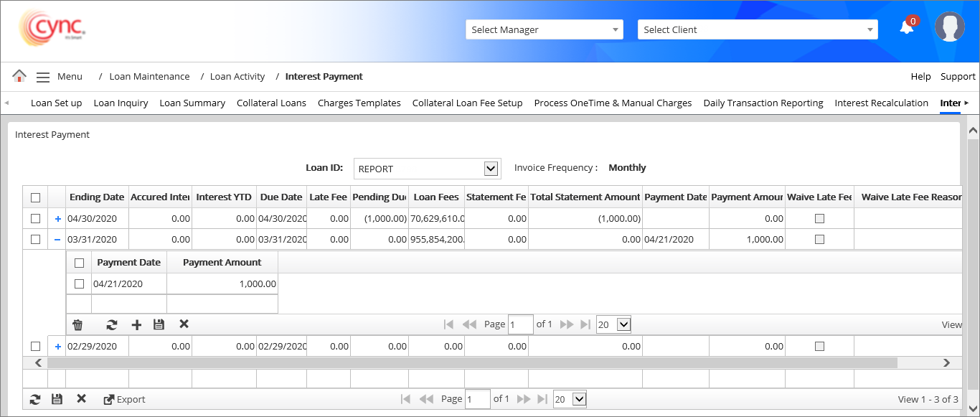Select the 04/21/2020 payment row checkbox
980x417 pixels.
pos(79,284)
